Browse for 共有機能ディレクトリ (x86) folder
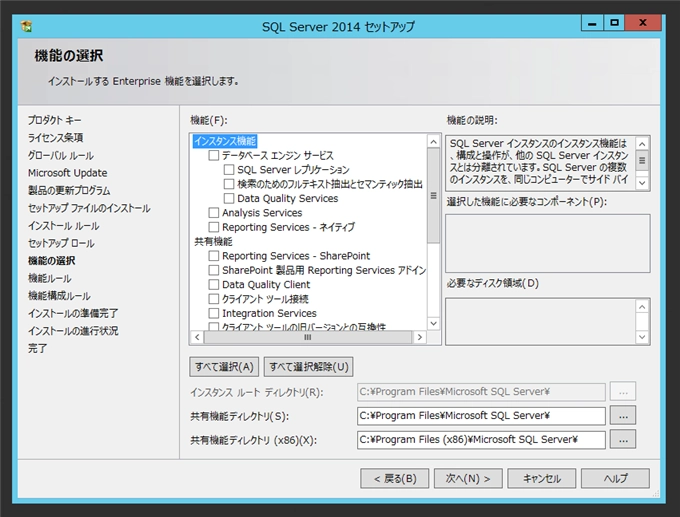Screen dimensions: 680x517 (623, 439)
